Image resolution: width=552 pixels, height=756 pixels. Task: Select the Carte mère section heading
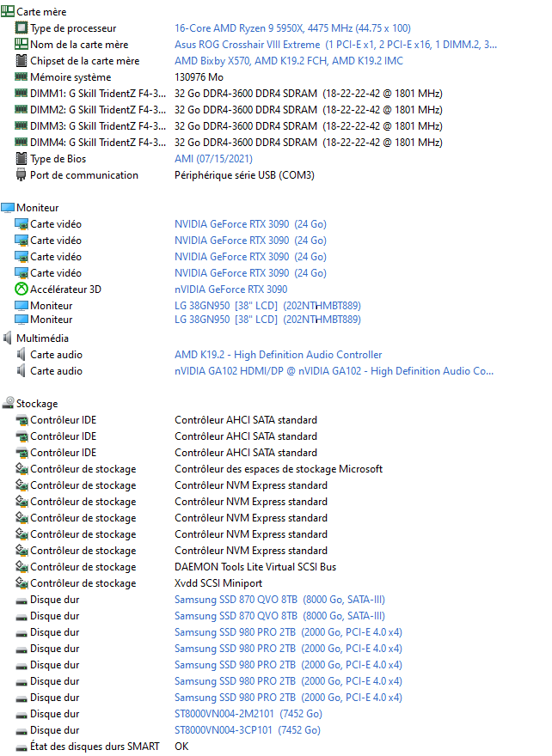click(x=41, y=11)
